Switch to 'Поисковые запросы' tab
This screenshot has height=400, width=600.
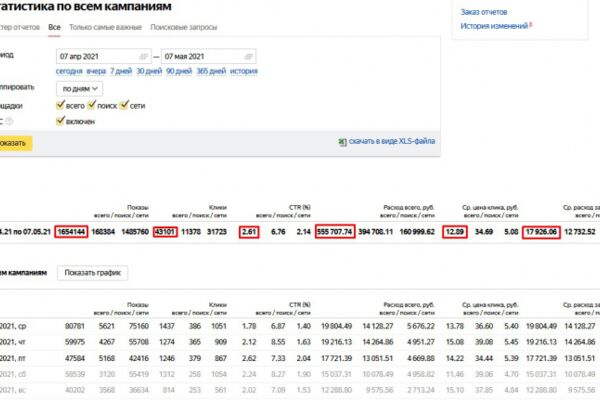point(184,27)
